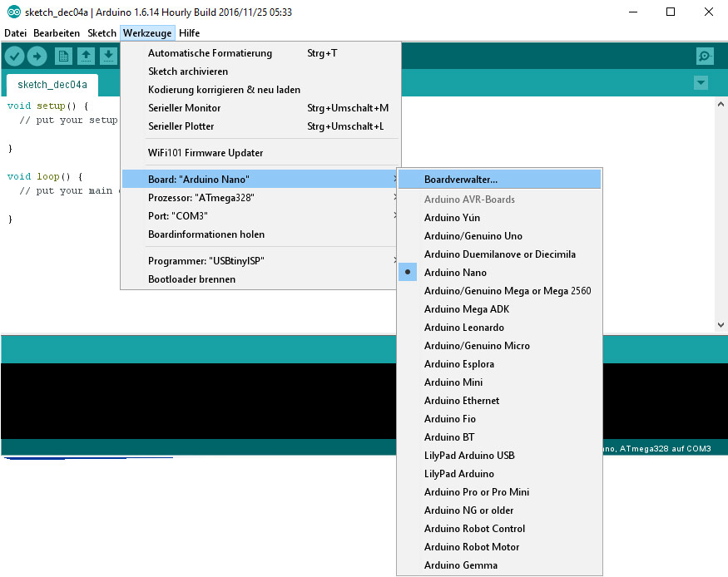The image size is (728, 577).
Task: Click the Verify (checkmark) toolbar icon
Action: click(x=14, y=57)
